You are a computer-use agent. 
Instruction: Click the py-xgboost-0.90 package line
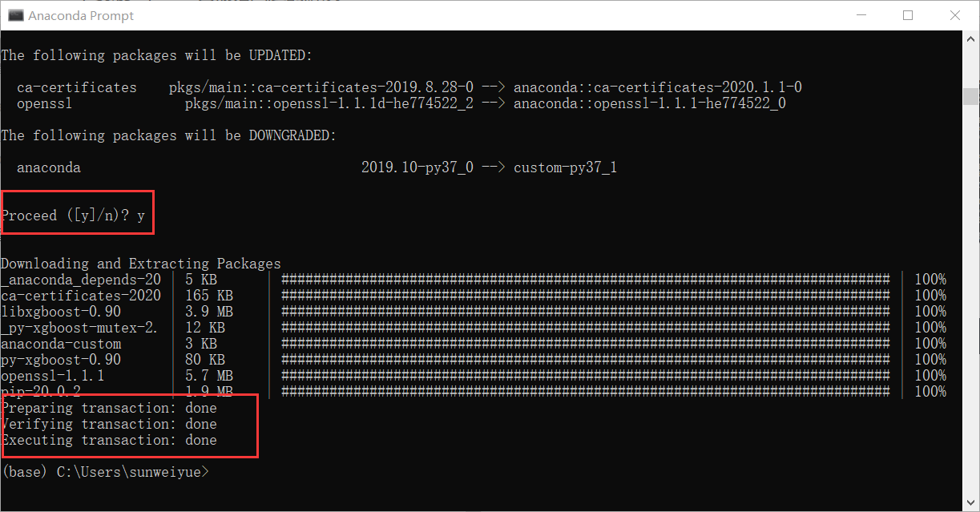[60, 359]
